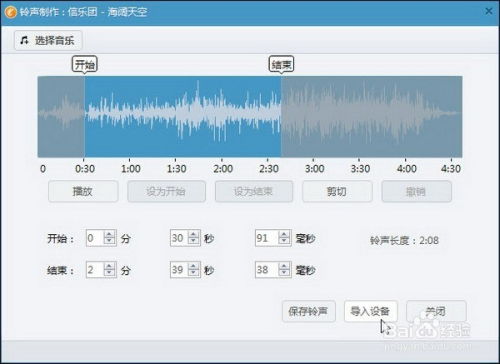Click the 导入设备 import to device button

pyautogui.click(x=371, y=311)
